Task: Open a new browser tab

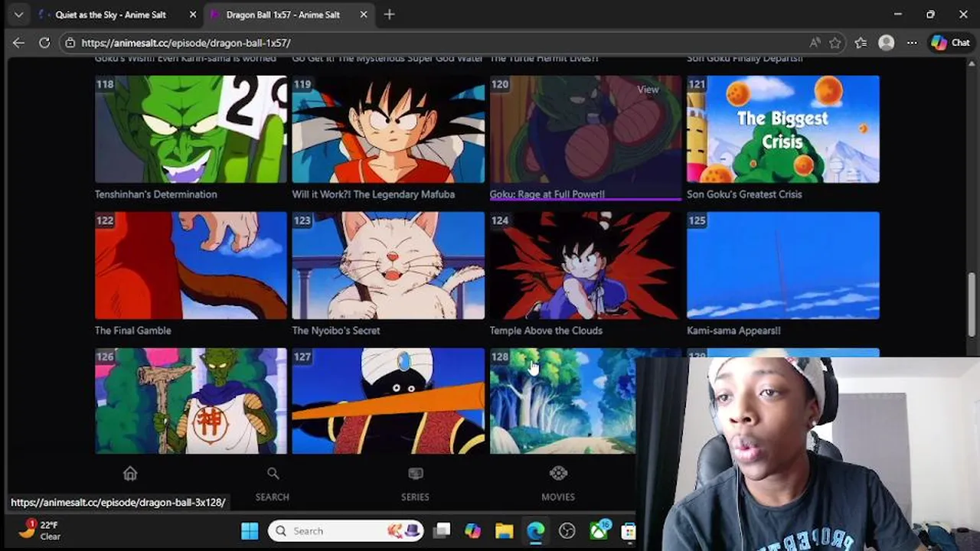Action: (x=389, y=15)
